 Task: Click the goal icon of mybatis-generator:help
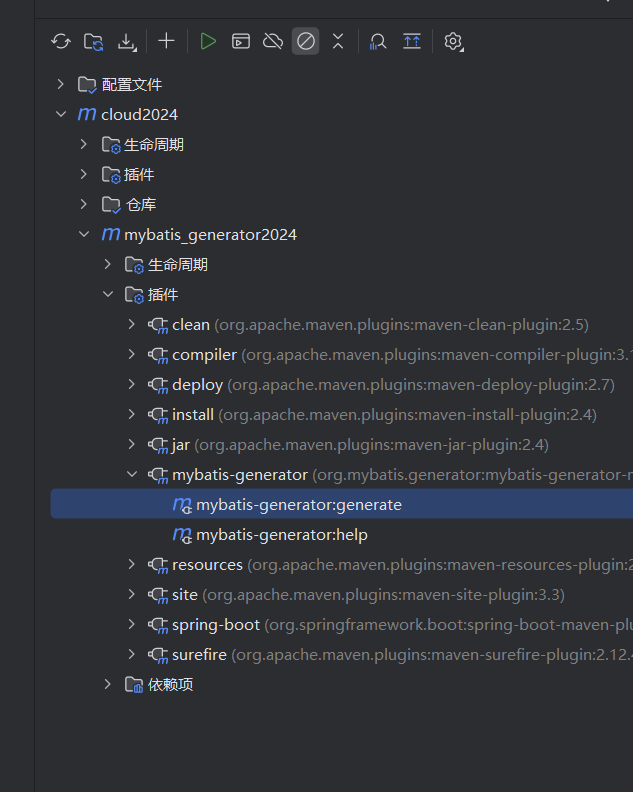point(182,535)
